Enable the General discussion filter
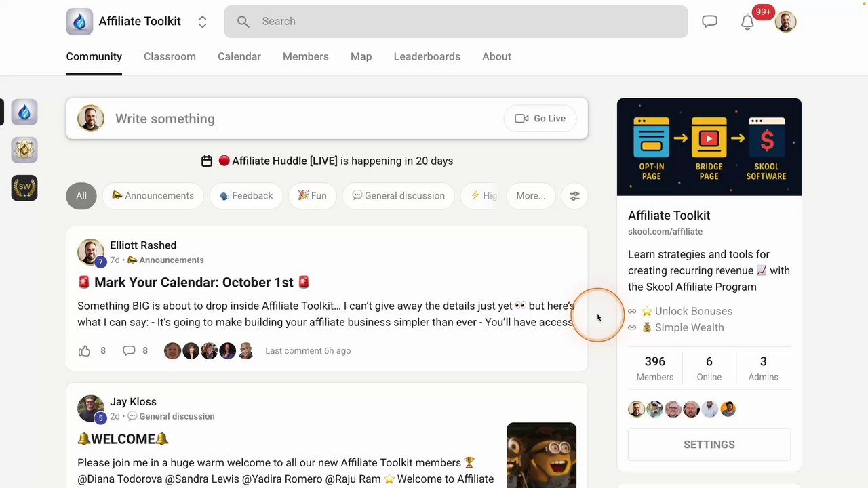The height and width of the screenshot is (488, 868). (x=398, y=195)
